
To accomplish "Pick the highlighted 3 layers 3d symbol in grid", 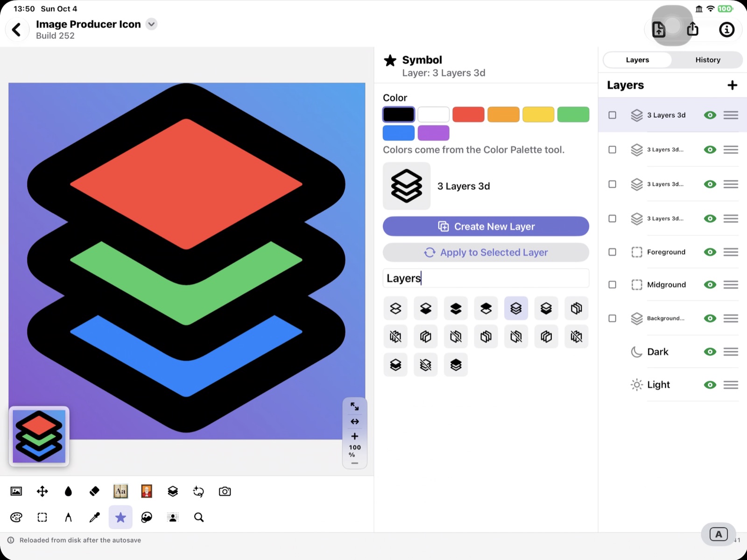I will pyautogui.click(x=516, y=308).
